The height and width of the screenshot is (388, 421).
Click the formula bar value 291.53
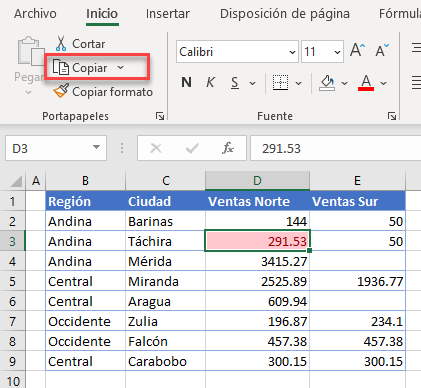tap(281, 148)
